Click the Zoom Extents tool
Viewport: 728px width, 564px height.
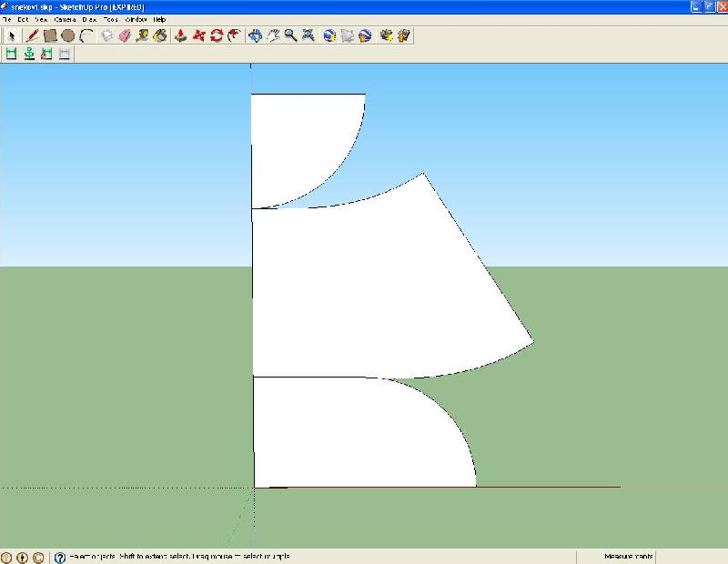(308, 36)
